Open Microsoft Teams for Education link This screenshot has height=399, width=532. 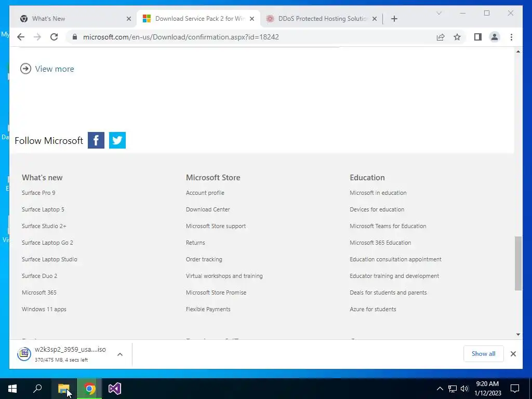(x=388, y=226)
